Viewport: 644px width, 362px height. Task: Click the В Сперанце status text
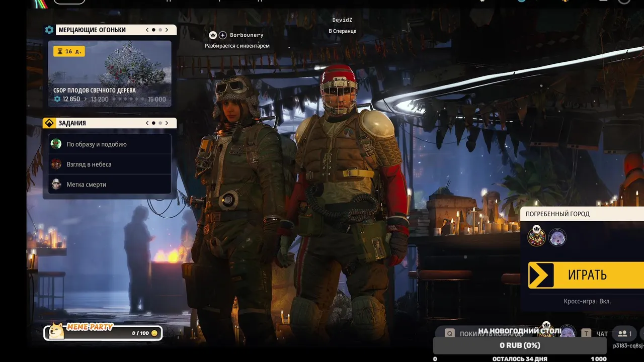(x=342, y=31)
